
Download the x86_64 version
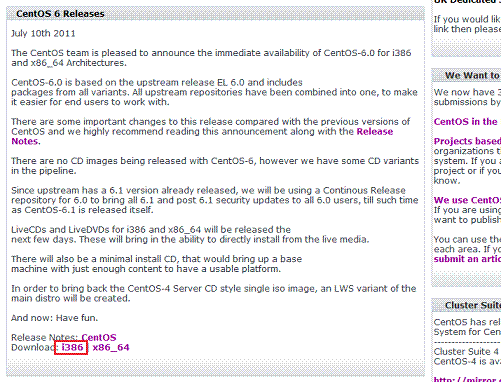click(111, 348)
